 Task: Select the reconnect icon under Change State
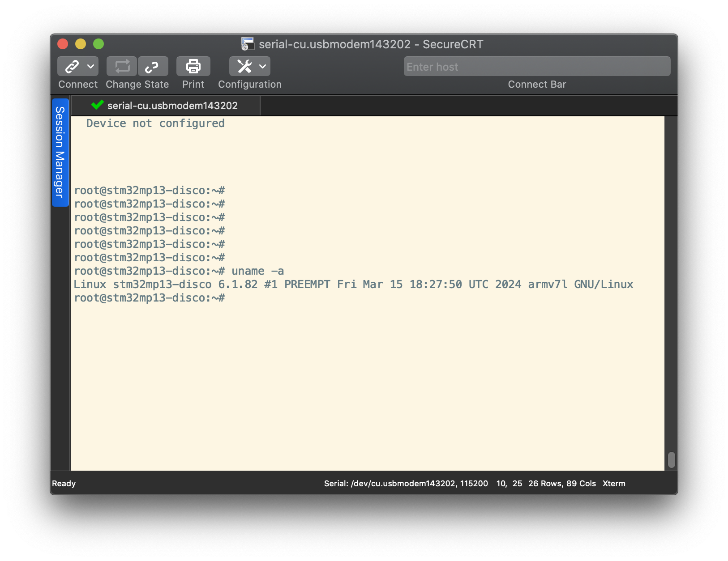pos(121,66)
